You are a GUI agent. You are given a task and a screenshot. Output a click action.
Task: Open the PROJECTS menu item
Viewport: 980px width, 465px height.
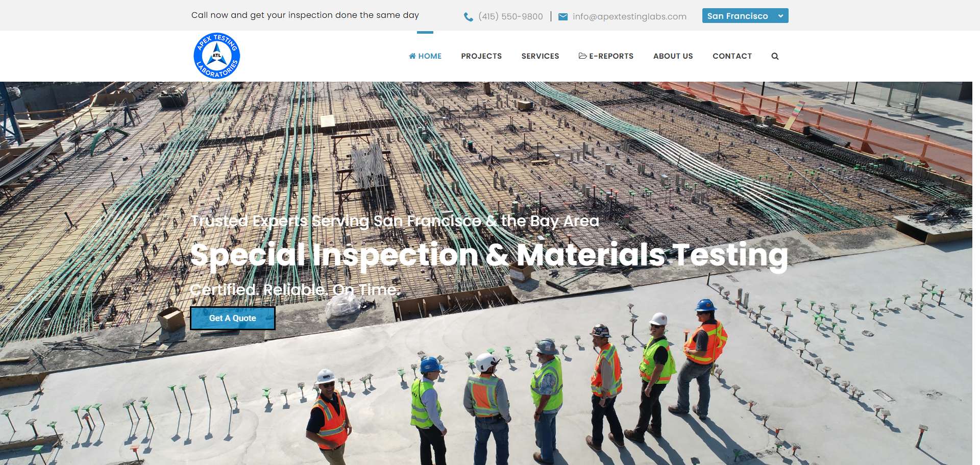481,56
